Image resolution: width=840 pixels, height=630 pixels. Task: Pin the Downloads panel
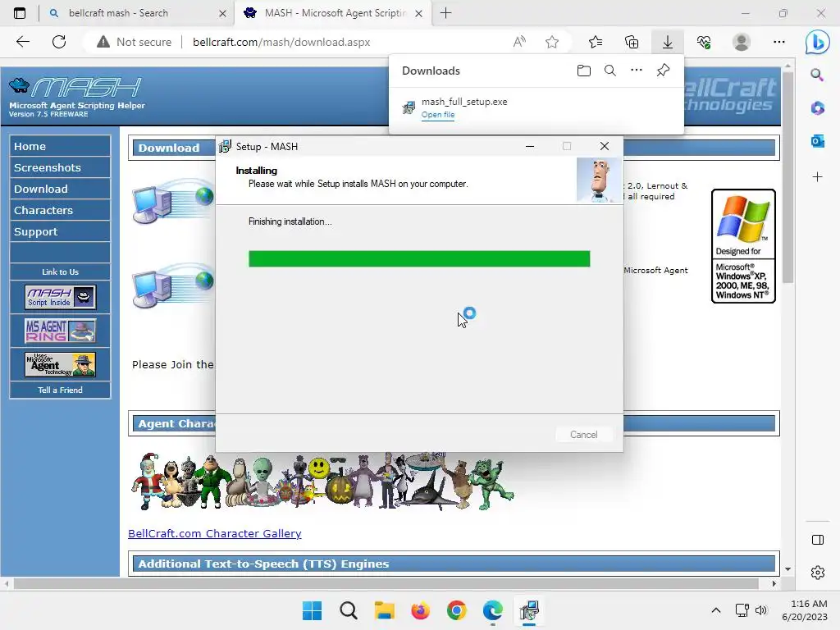click(x=663, y=71)
